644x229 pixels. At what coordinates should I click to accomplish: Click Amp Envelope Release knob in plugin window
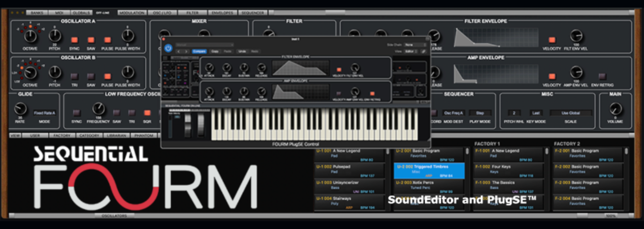click(261, 92)
